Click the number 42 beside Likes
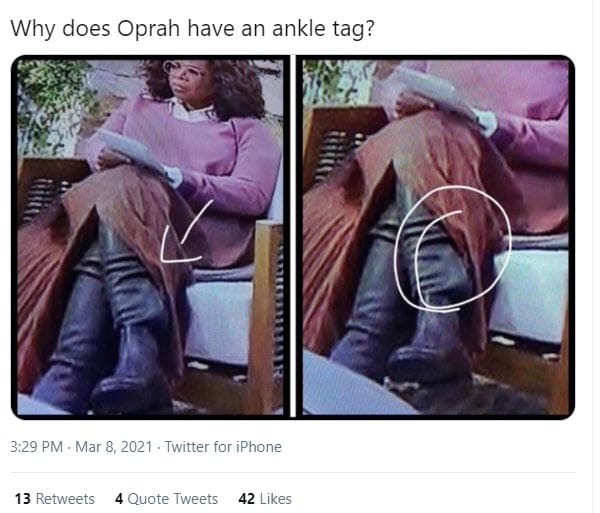 [246, 499]
